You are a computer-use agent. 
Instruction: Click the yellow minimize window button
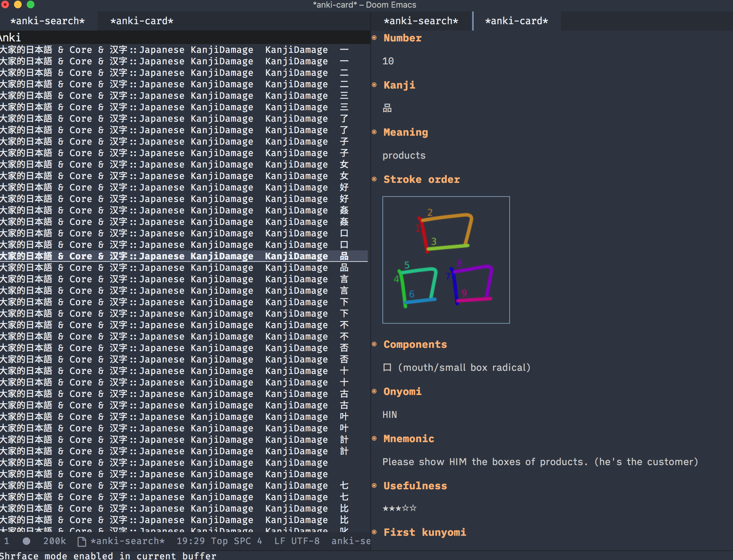tap(18, 4)
